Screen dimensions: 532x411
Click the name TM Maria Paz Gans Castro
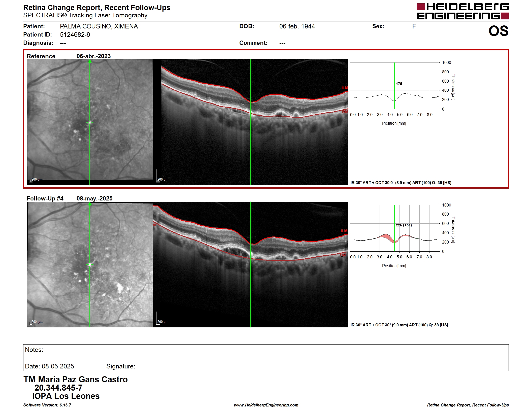(x=76, y=380)
